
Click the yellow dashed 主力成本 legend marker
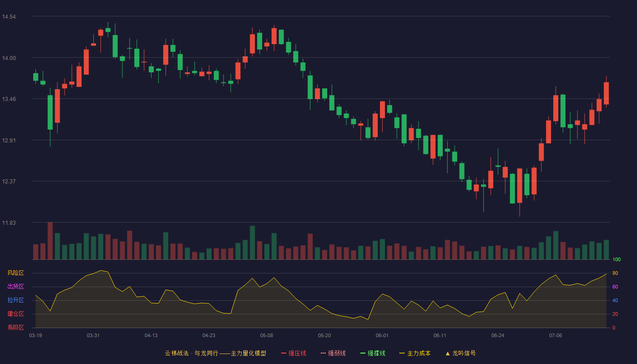(402, 353)
